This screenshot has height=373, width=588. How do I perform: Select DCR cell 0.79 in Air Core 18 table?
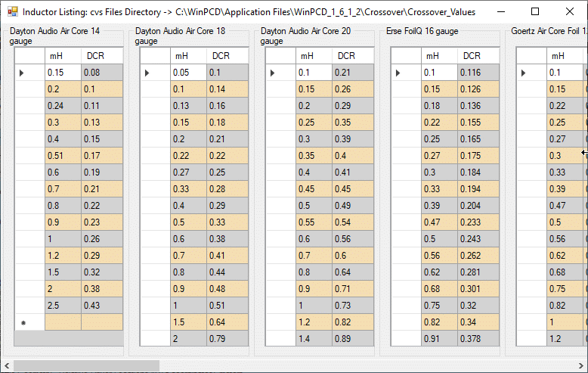(227, 339)
